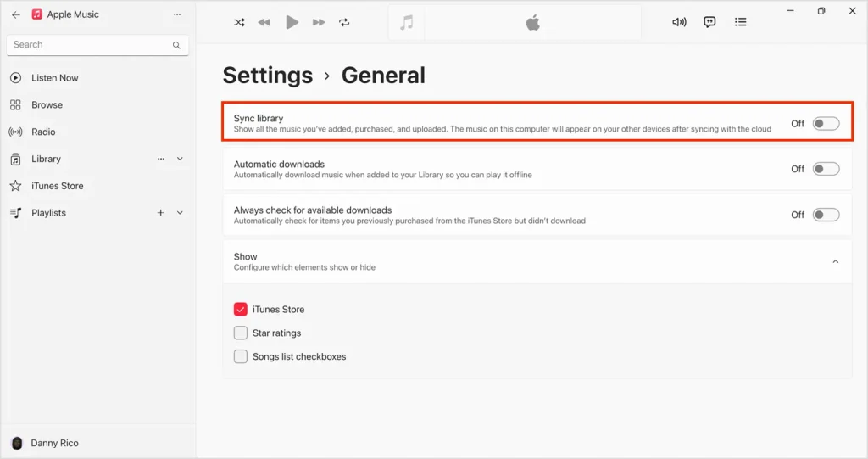The width and height of the screenshot is (868, 459).
Task: Add a new playlist with plus icon
Action: click(x=160, y=212)
